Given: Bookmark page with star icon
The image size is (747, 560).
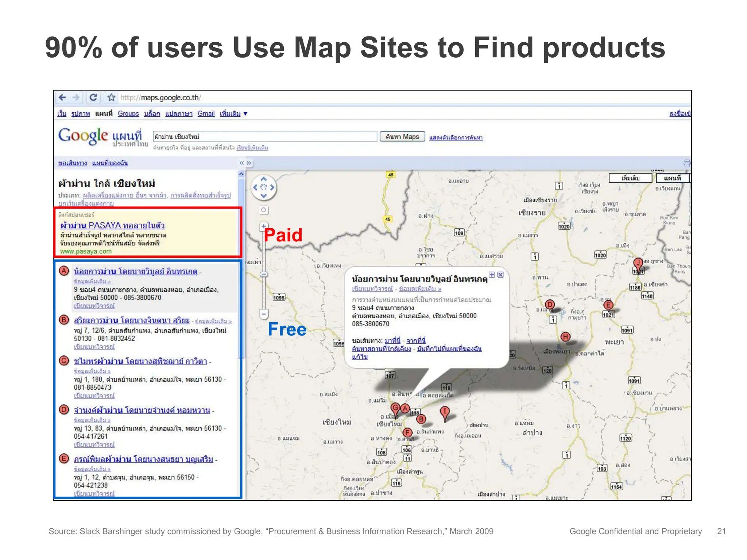Looking at the screenshot, I should (x=111, y=97).
